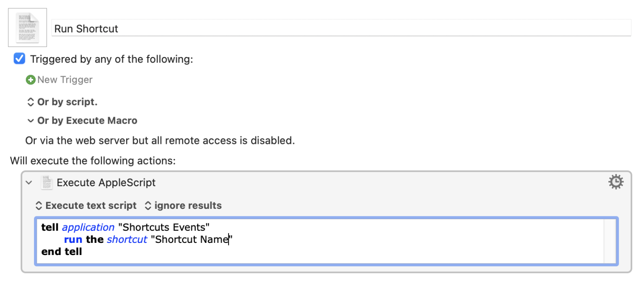Open the Or by script popup arrows
Viewport: 644px width, 289px height.
[30, 102]
